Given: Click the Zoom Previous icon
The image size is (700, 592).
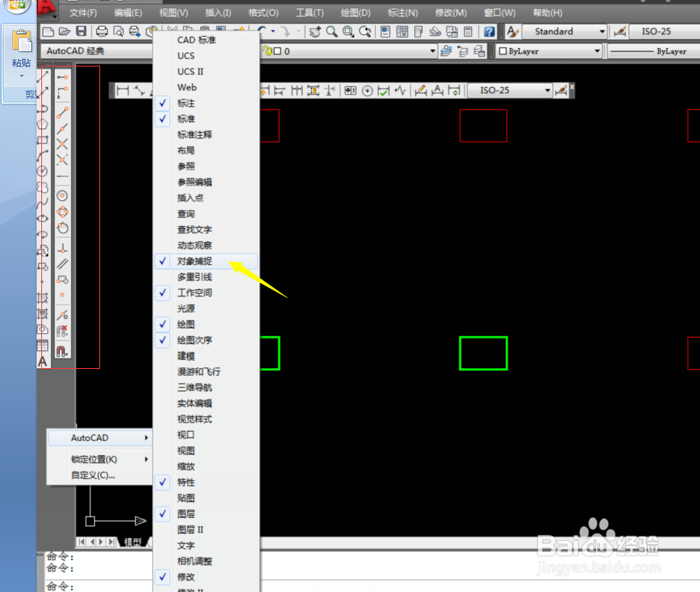Looking at the screenshot, I should pyautogui.click(x=365, y=31).
